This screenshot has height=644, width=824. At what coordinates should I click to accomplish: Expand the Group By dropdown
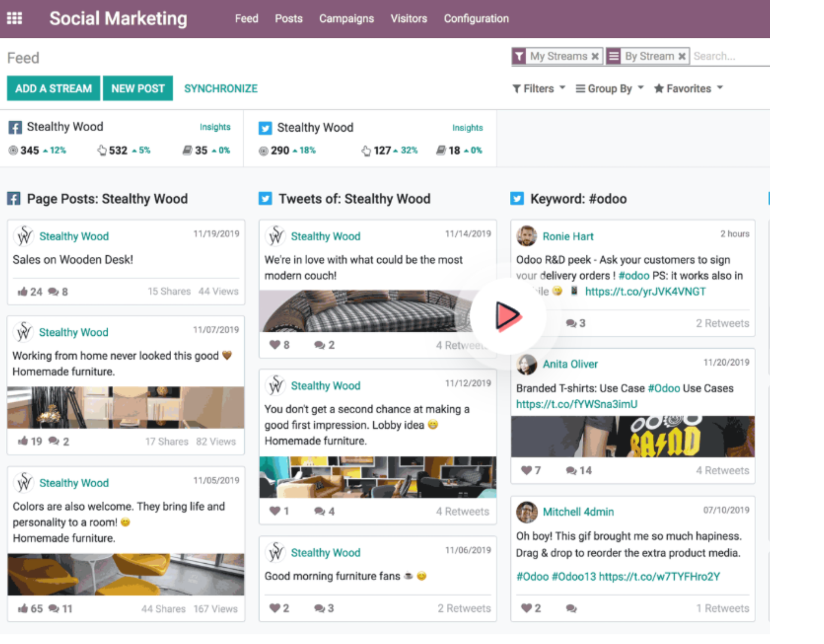[609, 88]
